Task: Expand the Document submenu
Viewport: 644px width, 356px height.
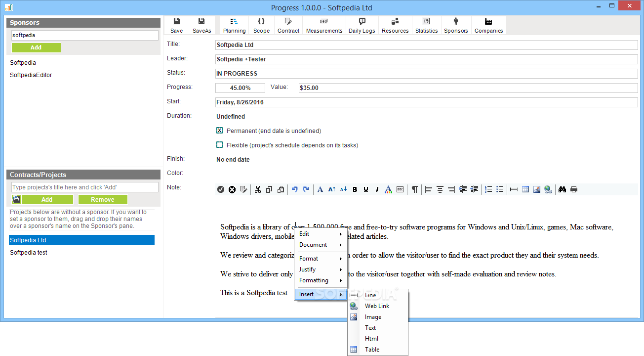Action: pyautogui.click(x=321, y=245)
